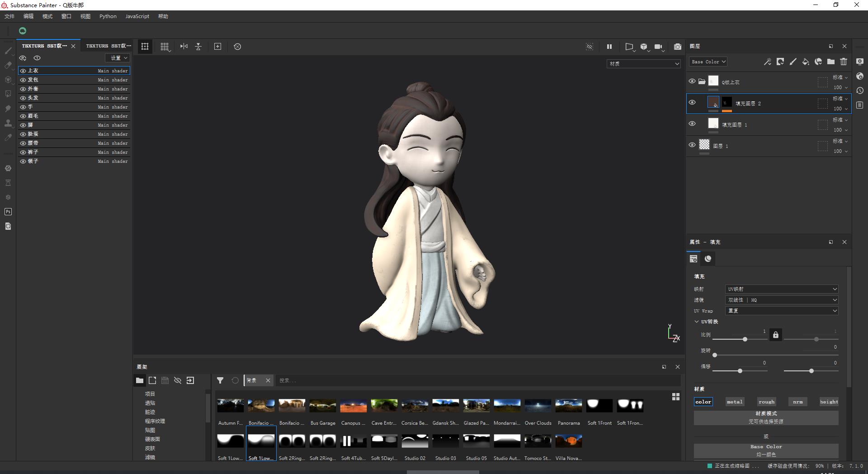Viewport: 868px width, 474px height.
Task: Click the magic wand add effect icon
Action: (768, 62)
